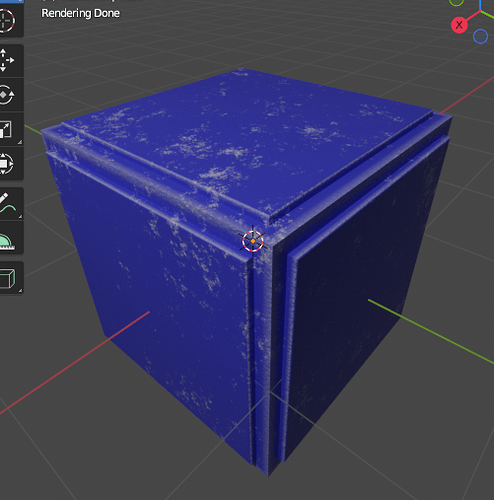Select the Annotate pencil tool

click(8, 203)
